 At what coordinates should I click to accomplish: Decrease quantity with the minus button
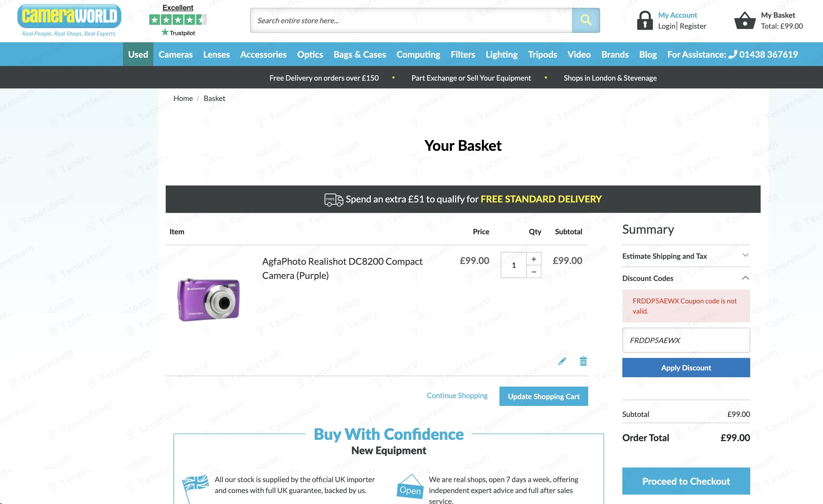pos(534,272)
